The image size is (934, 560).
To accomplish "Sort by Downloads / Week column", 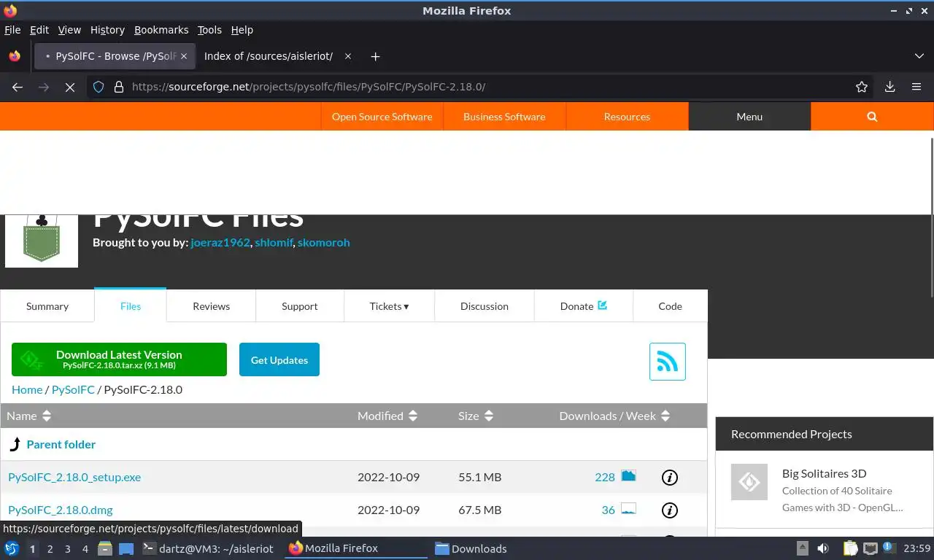I will pos(614,416).
